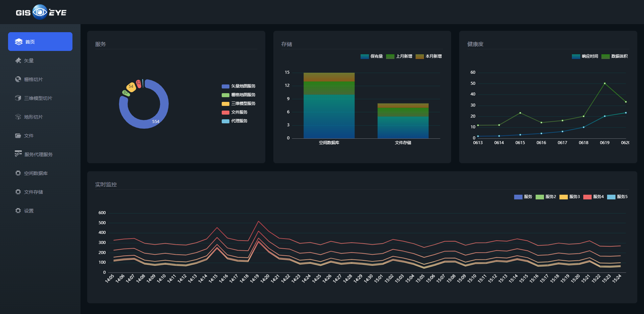Click the 空间数据库 axis label
The height and width of the screenshot is (314, 644).
pyautogui.click(x=329, y=143)
